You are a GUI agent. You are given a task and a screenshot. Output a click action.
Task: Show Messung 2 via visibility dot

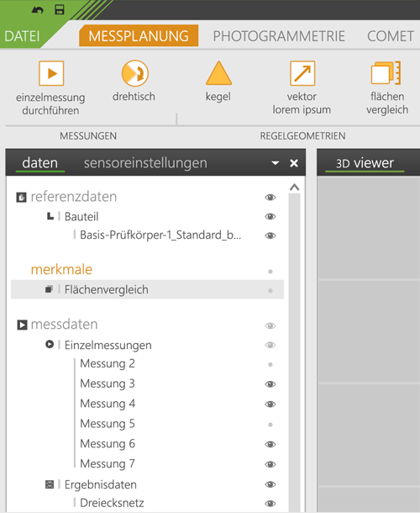[270, 364]
